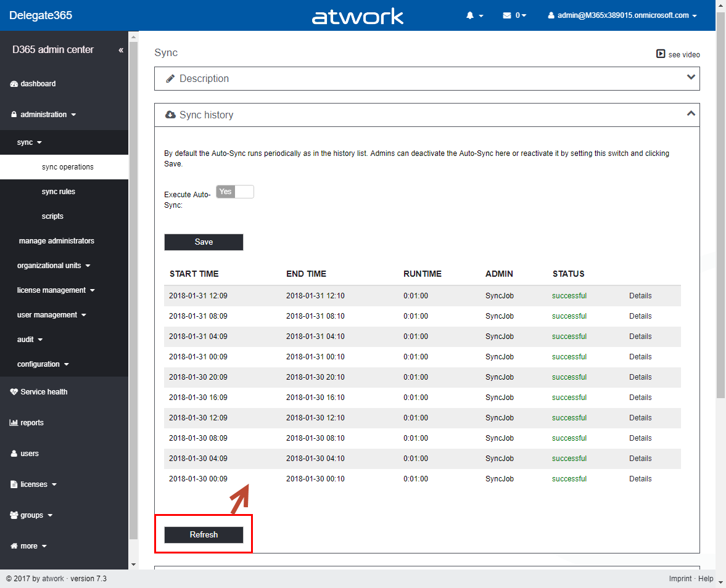Collapse sidebar with double chevron icon
This screenshot has height=588, width=726.
point(121,50)
